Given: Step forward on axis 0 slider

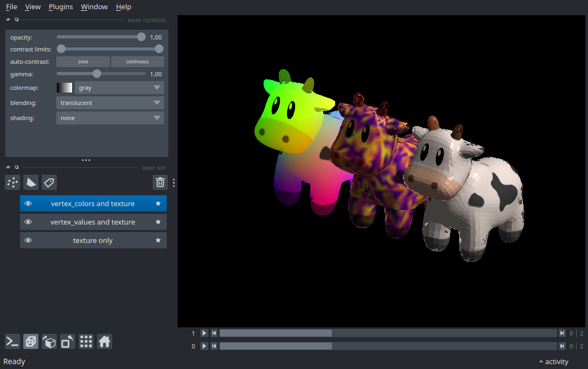Looking at the screenshot, I should coord(562,346).
